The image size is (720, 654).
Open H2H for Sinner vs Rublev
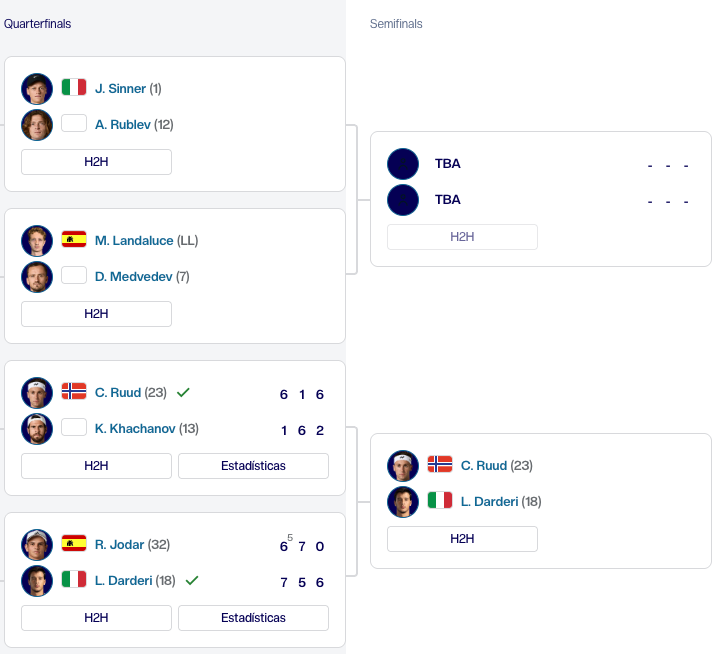(96, 162)
